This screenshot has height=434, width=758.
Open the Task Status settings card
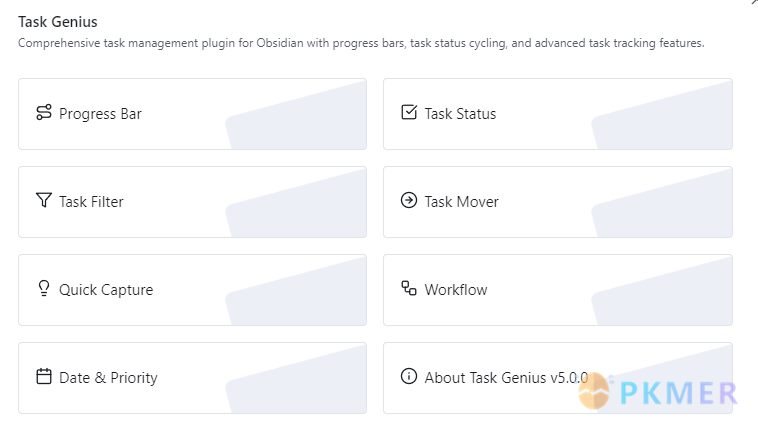click(557, 114)
